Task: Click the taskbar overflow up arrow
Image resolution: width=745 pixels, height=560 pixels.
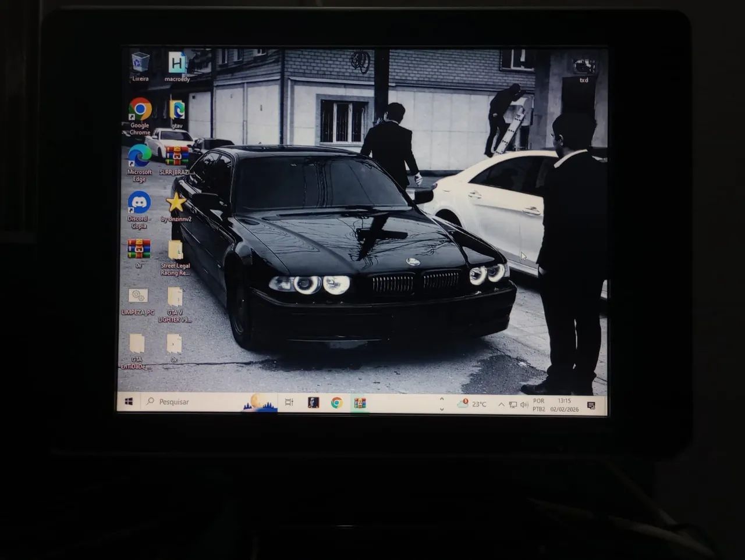Action: tap(442, 398)
